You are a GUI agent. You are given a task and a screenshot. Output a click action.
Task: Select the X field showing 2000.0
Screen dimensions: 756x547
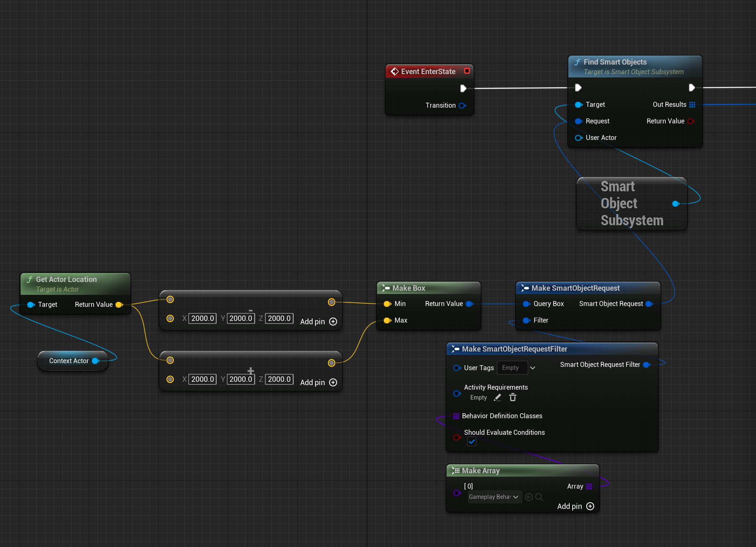[x=202, y=318]
